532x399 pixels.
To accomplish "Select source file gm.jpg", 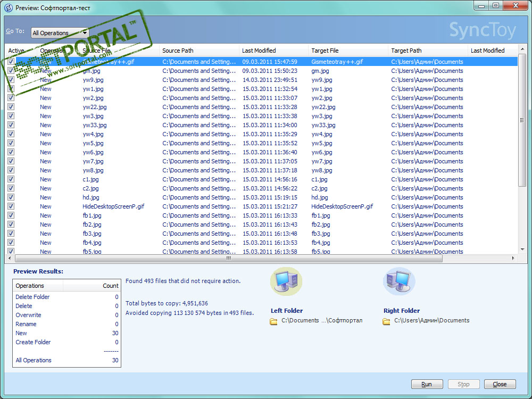I will coord(92,71).
